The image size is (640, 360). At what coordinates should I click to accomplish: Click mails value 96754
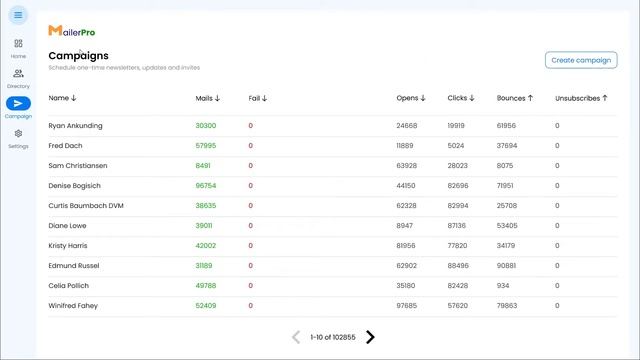click(206, 186)
